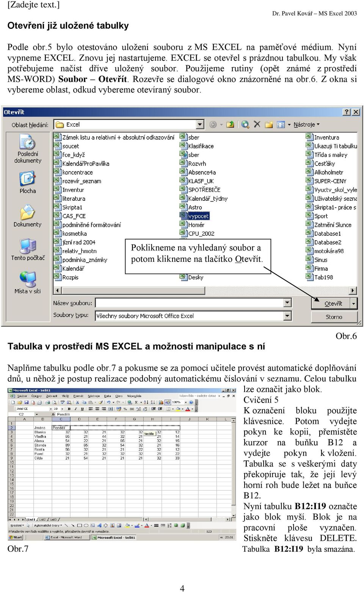Image resolution: width=364 pixels, height=592 pixels.
Task: Click the Start button on the taskbar
Action: [16, 537]
